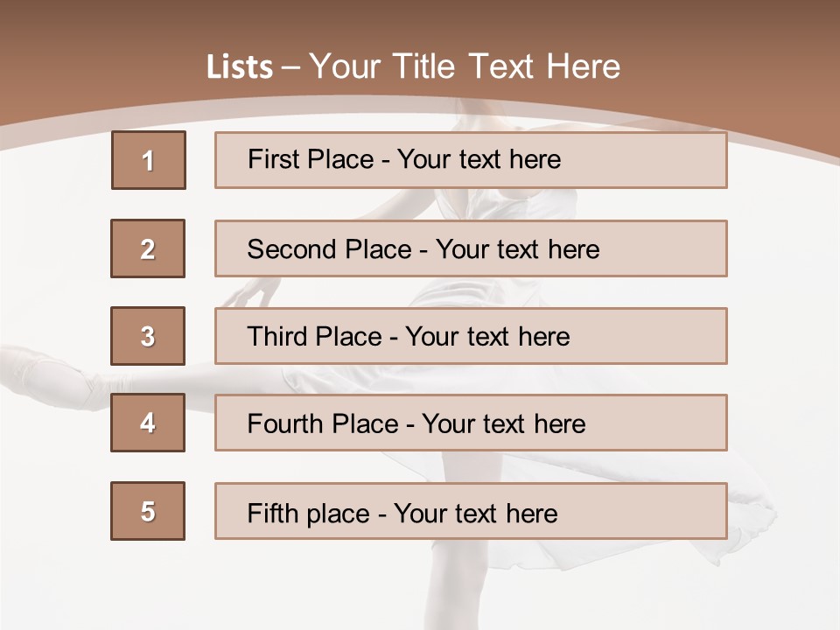The height and width of the screenshot is (630, 840).
Task: Select the brown box numbered 5
Action: tap(148, 511)
